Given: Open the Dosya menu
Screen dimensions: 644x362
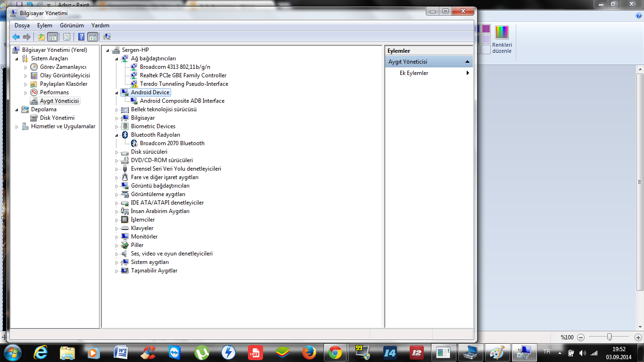Looking at the screenshot, I should tap(22, 25).
